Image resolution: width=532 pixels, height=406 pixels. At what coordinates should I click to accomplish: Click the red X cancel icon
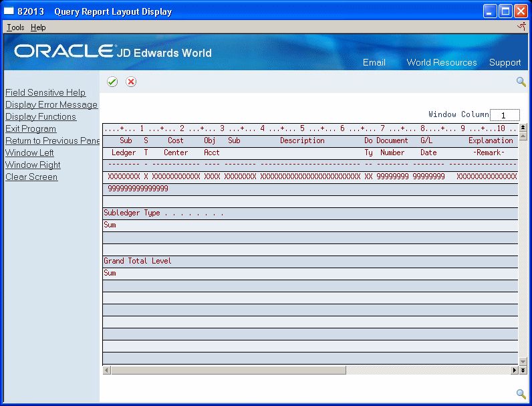pyautogui.click(x=131, y=82)
